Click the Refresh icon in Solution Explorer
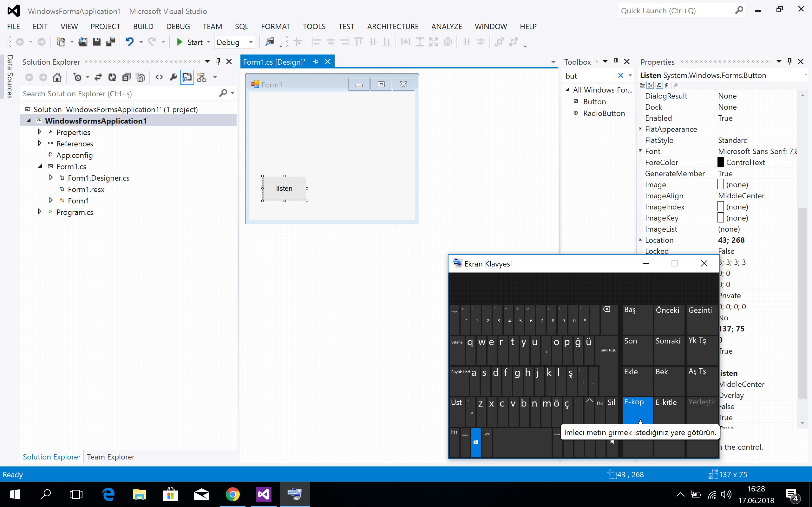The height and width of the screenshot is (507, 812). [x=112, y=77]
